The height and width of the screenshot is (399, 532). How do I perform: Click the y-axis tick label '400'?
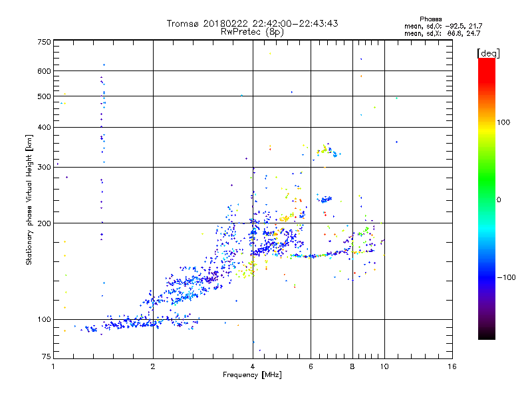point(44,127)
